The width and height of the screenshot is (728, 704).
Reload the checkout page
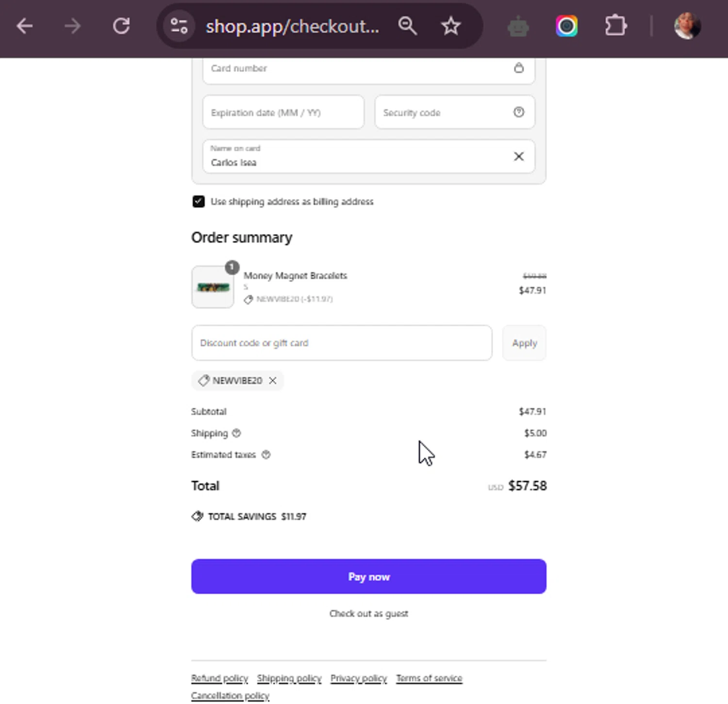(x=121, y=26)
